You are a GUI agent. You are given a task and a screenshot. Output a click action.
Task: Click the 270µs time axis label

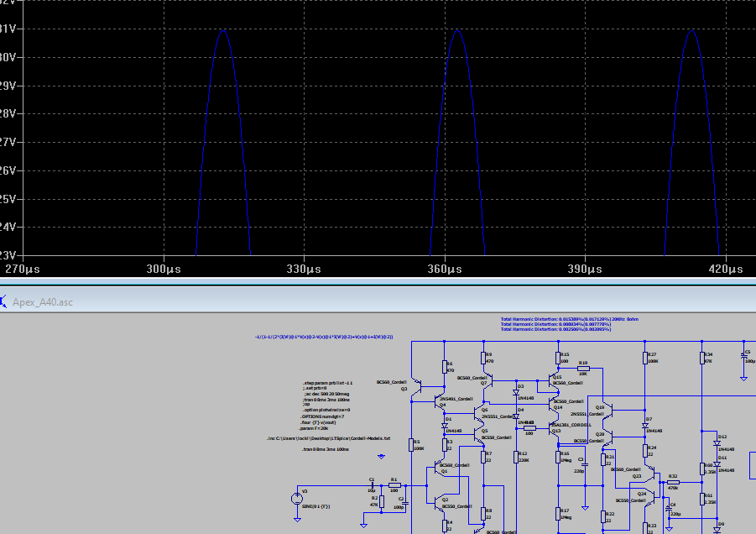click(23, 269)
